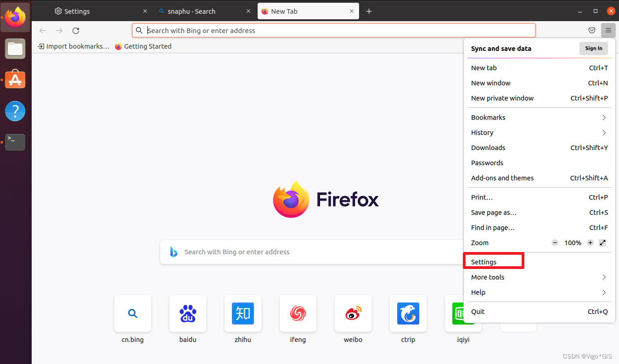Open iqiyi shortcut tile
Viewport: 619px width, 364px height.
(463, 314)
